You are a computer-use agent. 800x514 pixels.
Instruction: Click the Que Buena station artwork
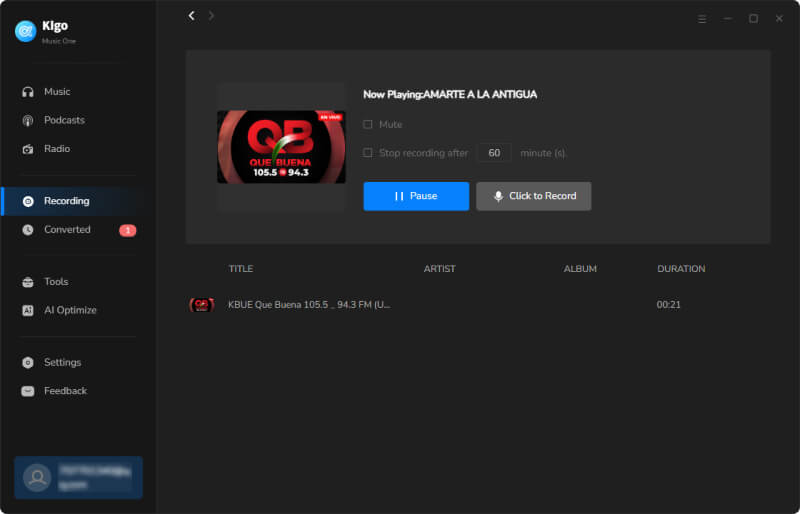tap(281, 147)
